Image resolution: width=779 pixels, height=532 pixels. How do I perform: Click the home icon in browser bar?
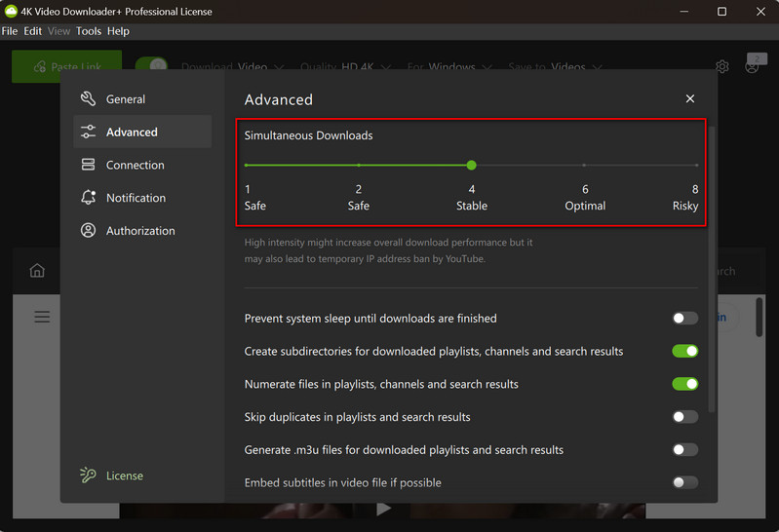click(37, 270)
